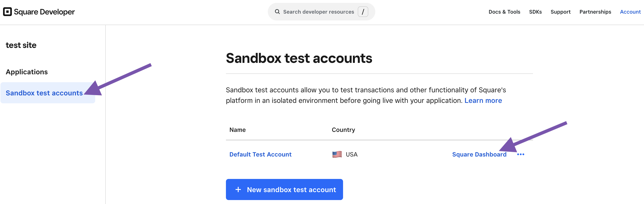Focus the Search developer resources field

[318, 12]
